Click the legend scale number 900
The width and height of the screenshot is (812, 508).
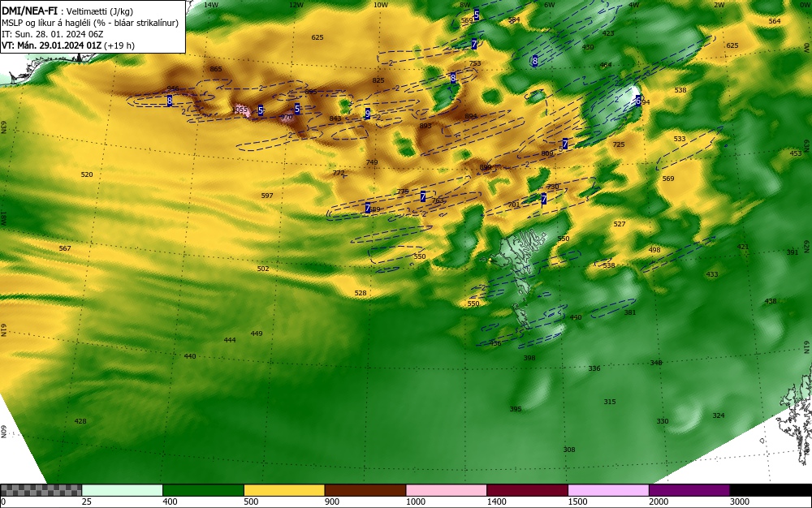point(332,502)
